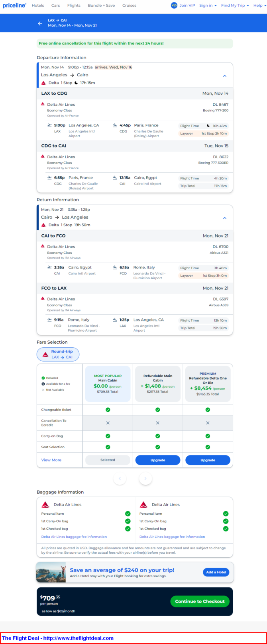Open right Delta baggage fee information link

click(x=172, y=537)
